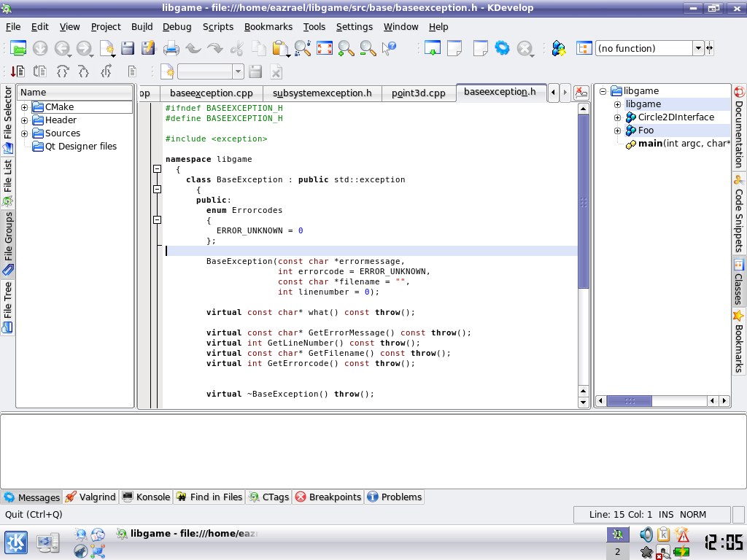Click the NORM selection mode status indicator
Screen dimensions: 747x560
click(x=693, y=514)
